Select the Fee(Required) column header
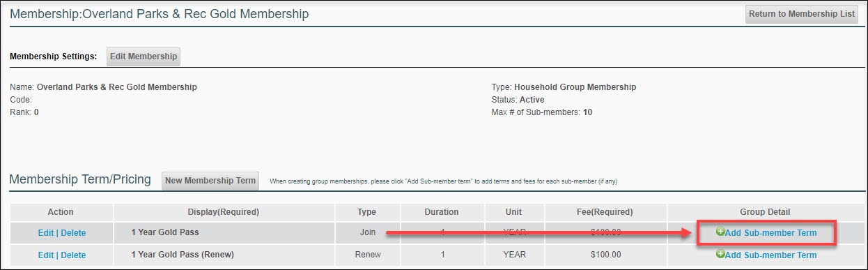 (605, 212)
